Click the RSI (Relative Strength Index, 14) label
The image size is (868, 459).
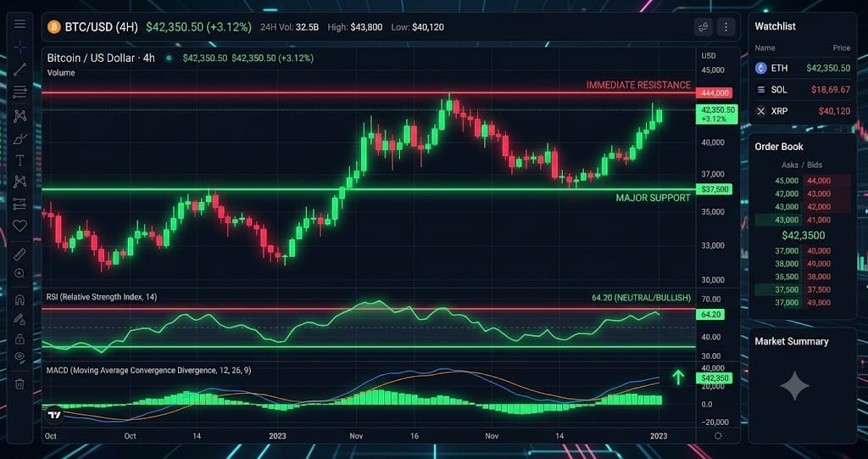102,297
